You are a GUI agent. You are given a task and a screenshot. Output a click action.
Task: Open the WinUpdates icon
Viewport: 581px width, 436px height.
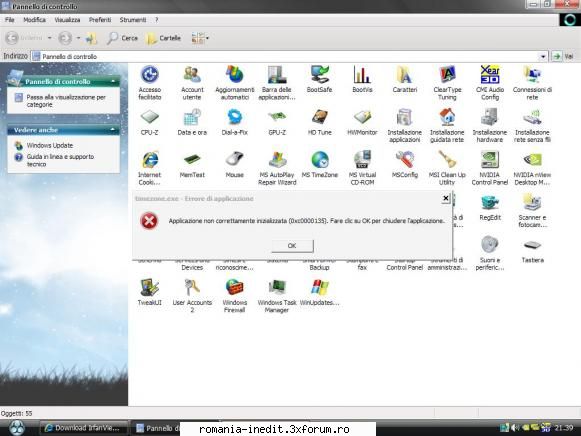(319, 292)
